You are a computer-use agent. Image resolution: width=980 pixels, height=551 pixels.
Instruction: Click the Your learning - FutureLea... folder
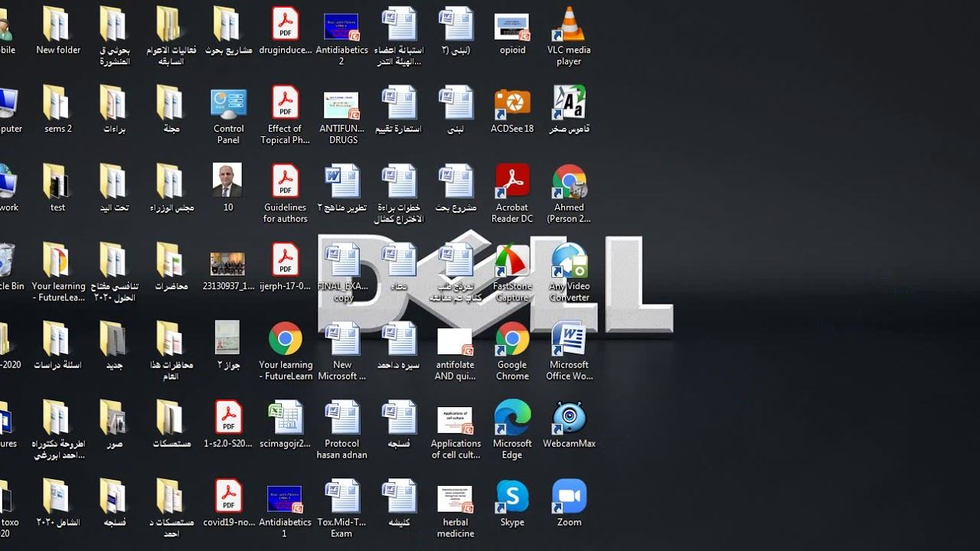point(58,272)
